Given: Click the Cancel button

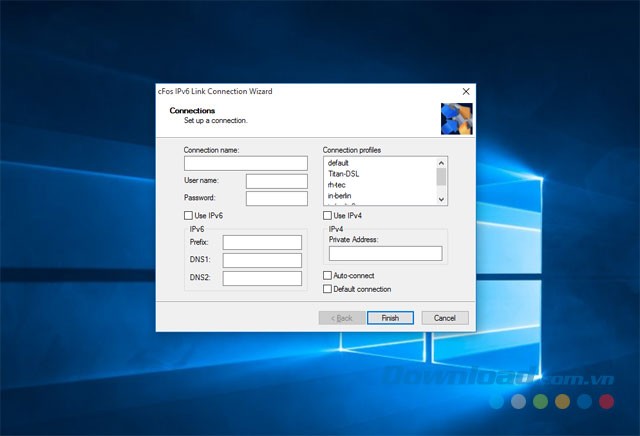Looking at the screenshot, I should click(x=445, y=318).
